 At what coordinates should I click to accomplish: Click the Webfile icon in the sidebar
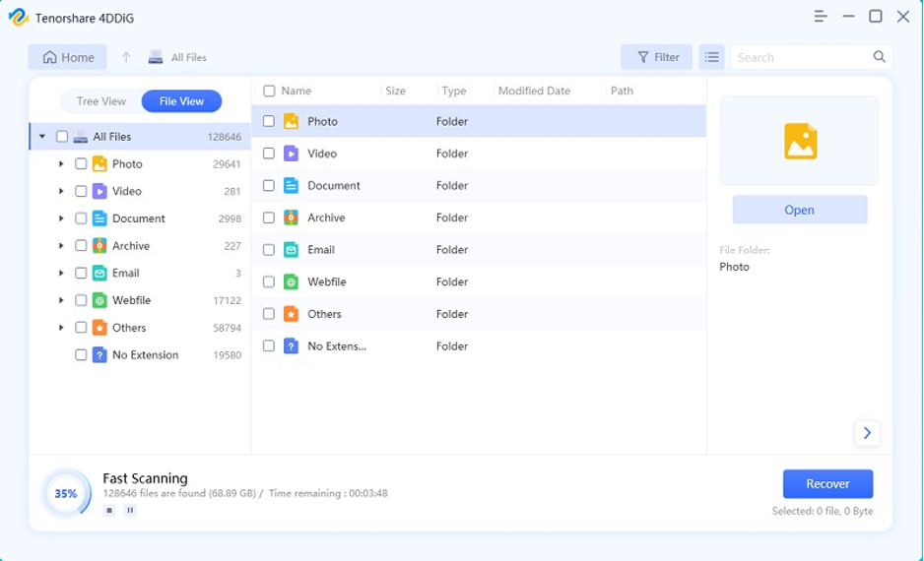point(99,300)
